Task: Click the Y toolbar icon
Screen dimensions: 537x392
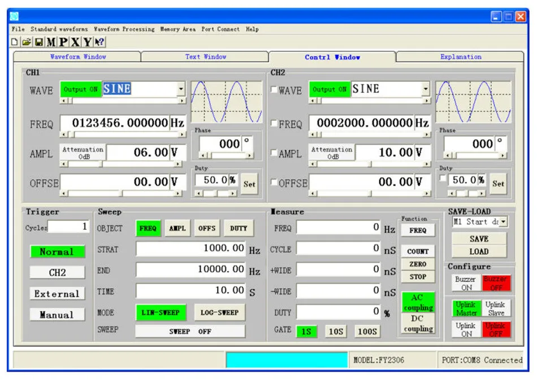Action: pos(87,42)
